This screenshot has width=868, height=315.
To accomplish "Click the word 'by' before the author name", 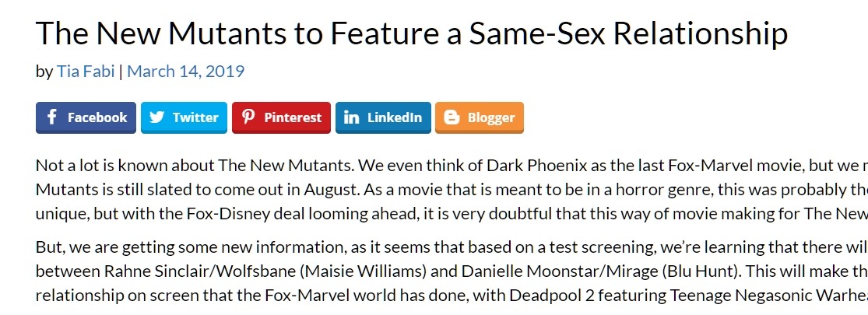I will point(44,72).
